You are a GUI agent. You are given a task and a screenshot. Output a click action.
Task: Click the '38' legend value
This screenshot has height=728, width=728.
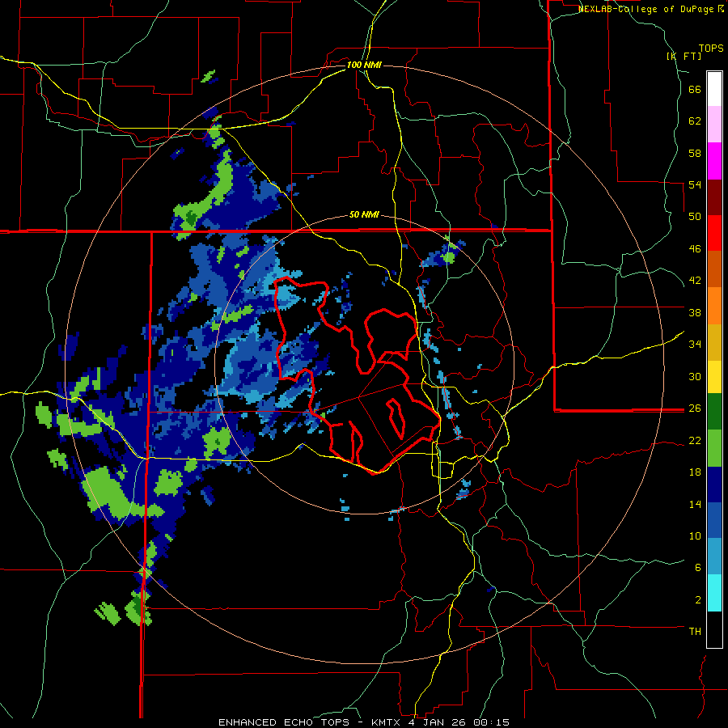pyautogui.click(x=695, y=312)
